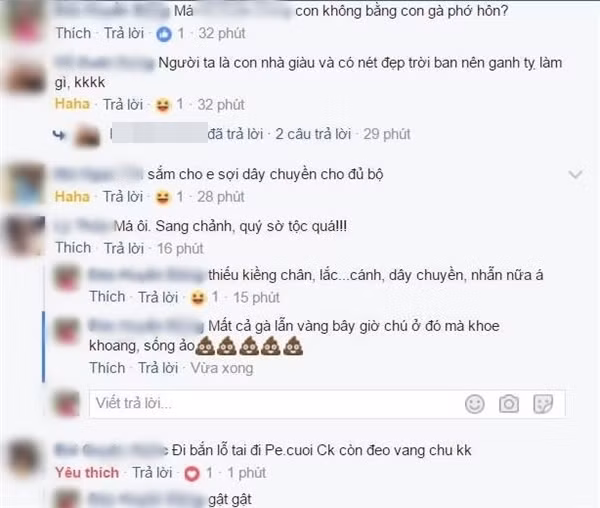Expand '2 câu trả lời' replies thread
The image size is (600, 508).
click(313, 134)
